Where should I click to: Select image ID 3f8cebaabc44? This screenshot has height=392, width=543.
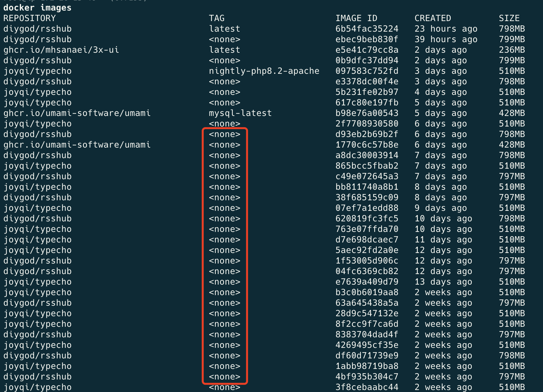pos(367,387)
